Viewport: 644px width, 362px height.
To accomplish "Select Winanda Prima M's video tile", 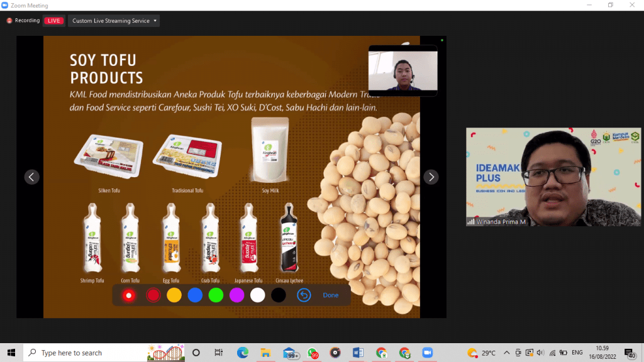I will (x=553, y=177).
